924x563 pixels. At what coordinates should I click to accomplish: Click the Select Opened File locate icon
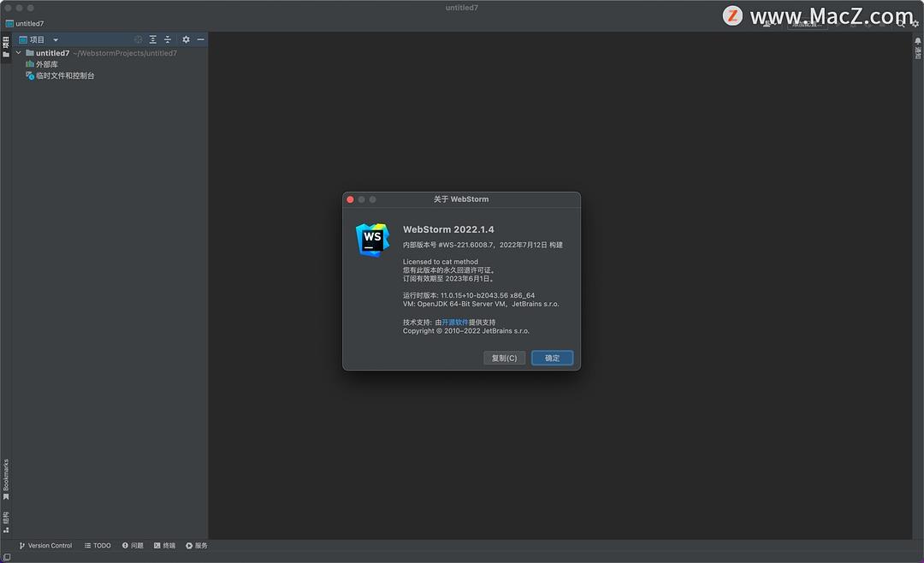(x=138, y=39)
